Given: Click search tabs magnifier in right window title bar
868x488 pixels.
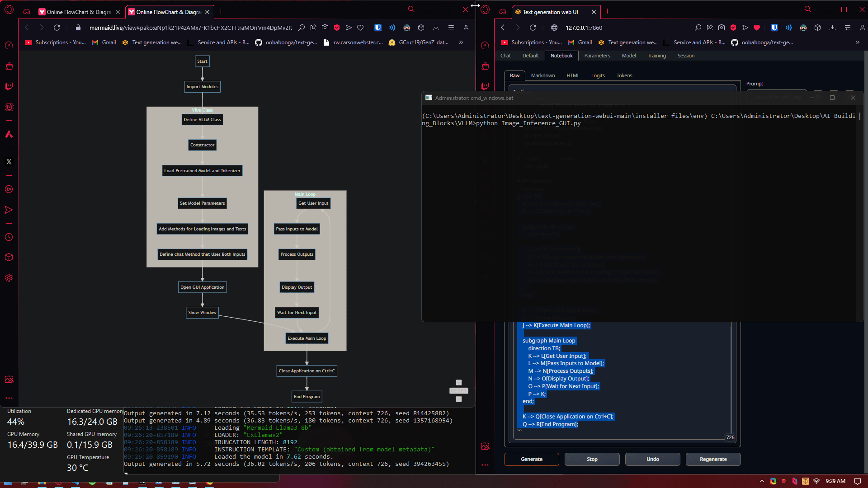Looking at the screenshot, I should pyautogui.click(x=808, y=9).
